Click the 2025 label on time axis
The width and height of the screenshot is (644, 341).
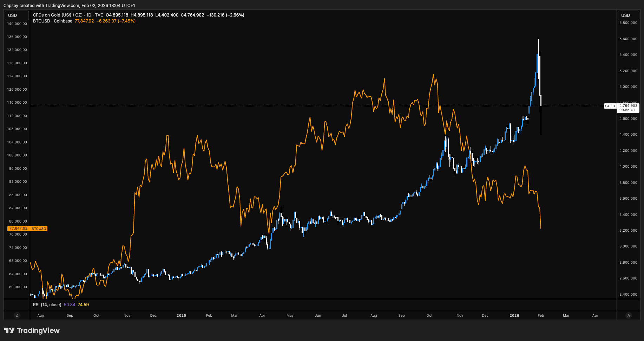(181, 316)
